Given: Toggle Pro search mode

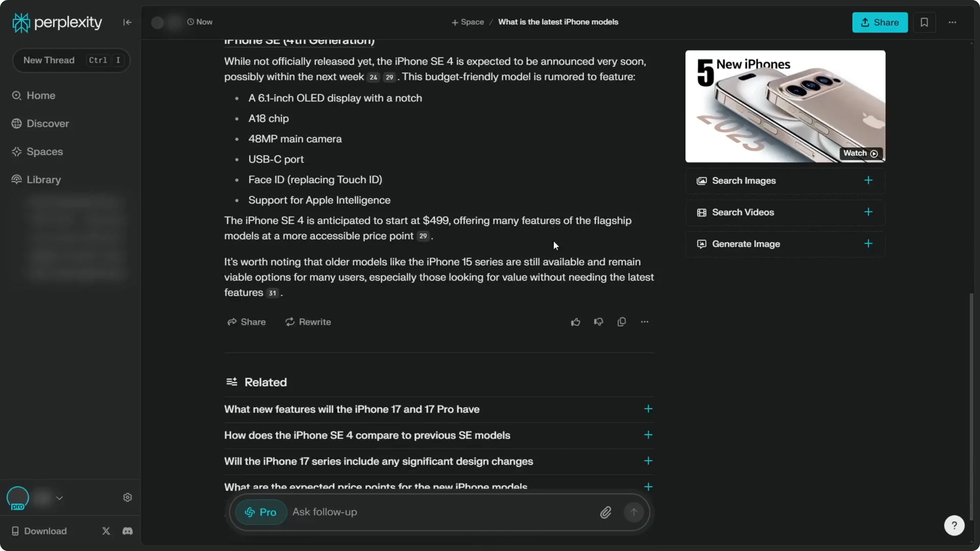Looking at the screenshot, I should 260,512.
